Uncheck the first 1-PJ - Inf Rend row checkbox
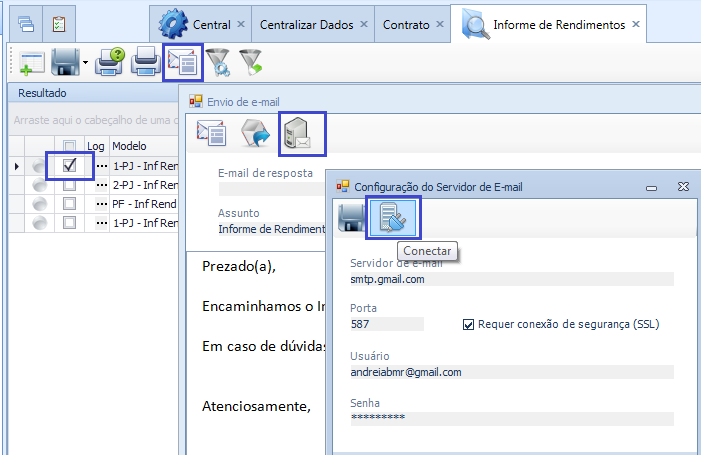701x455 pixels. (69, 165)
